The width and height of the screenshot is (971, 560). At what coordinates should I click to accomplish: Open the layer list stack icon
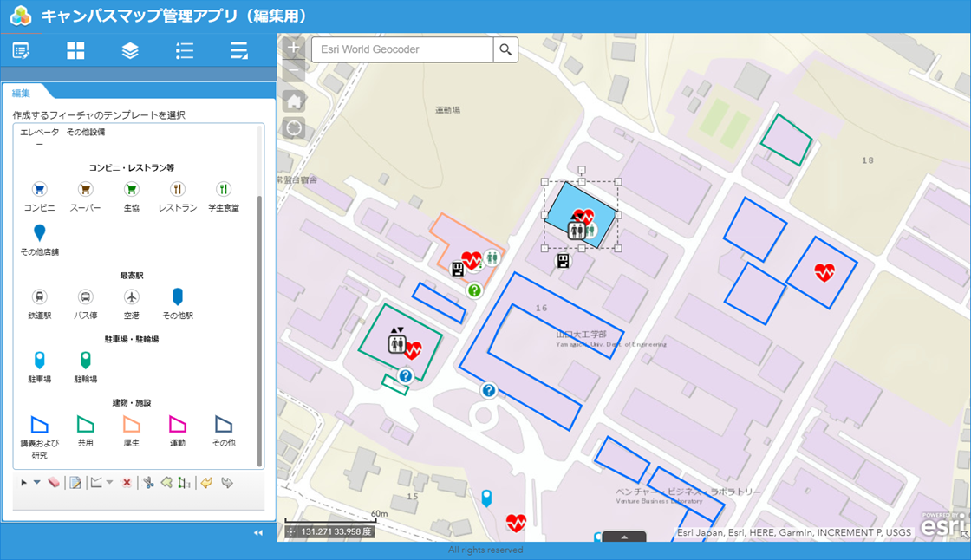130,51
